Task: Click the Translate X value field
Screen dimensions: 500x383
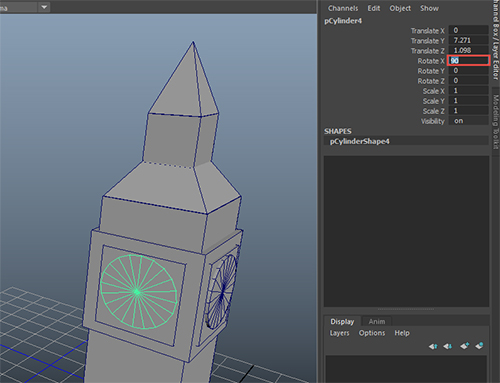Action: pos(468,30)
